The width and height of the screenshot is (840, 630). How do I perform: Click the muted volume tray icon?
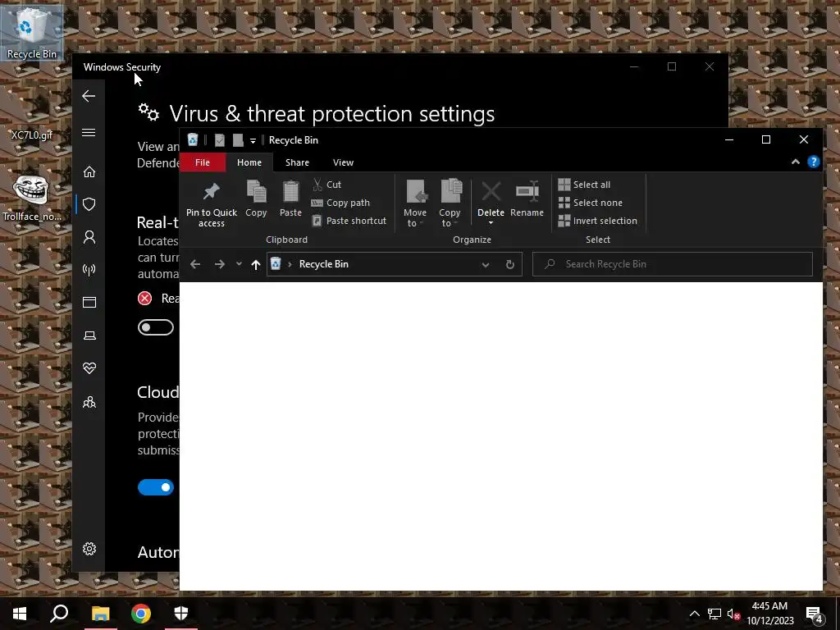(x=733, y=614)
